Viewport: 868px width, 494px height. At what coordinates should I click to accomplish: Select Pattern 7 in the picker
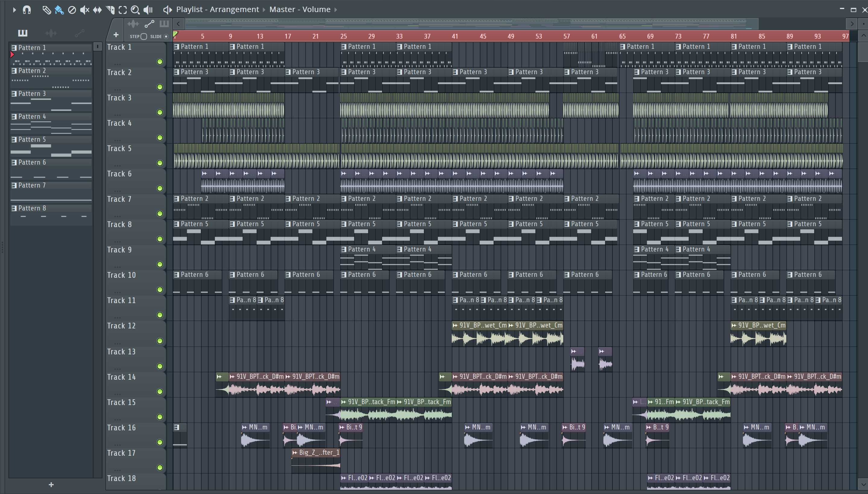click(x=51, y=192)
